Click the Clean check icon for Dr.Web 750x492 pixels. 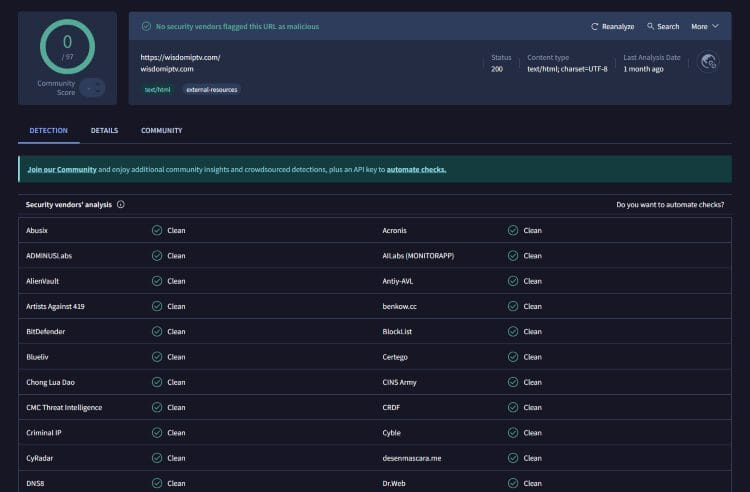point(513,483)
